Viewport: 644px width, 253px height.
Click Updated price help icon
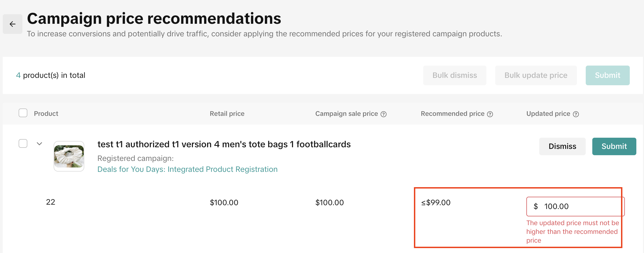[576, 114]
